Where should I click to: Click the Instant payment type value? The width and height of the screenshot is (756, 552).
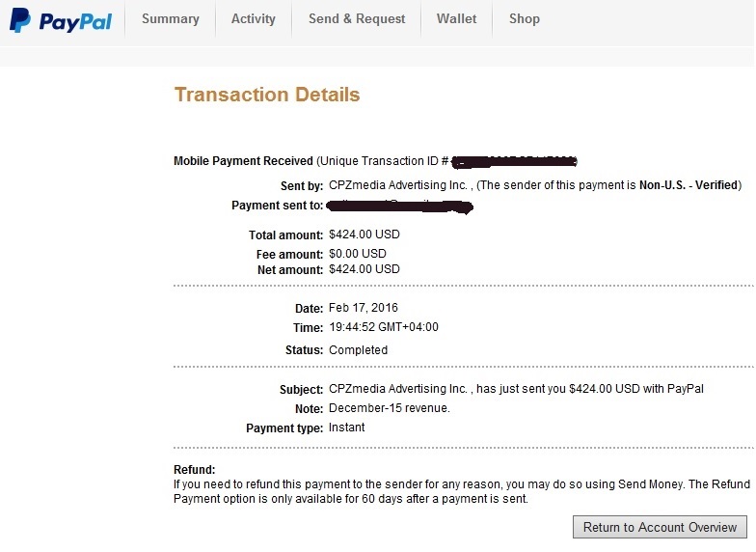347,428
